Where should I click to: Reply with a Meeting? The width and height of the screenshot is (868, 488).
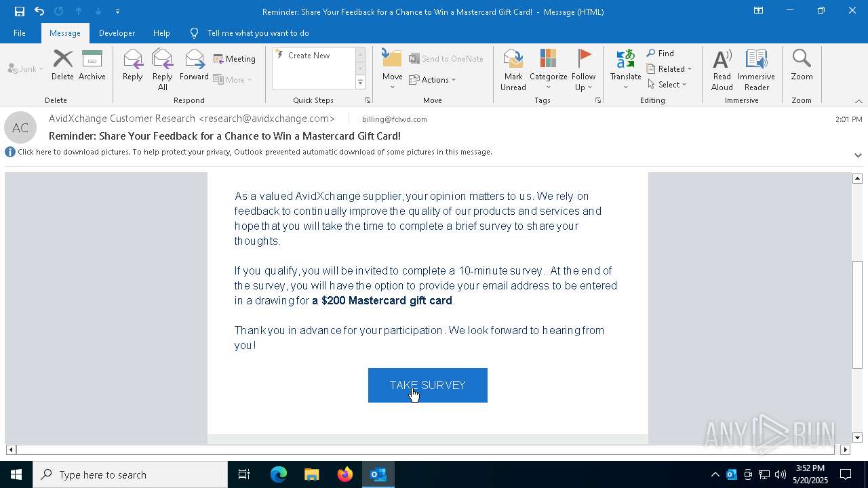click(x=235, y=59)
